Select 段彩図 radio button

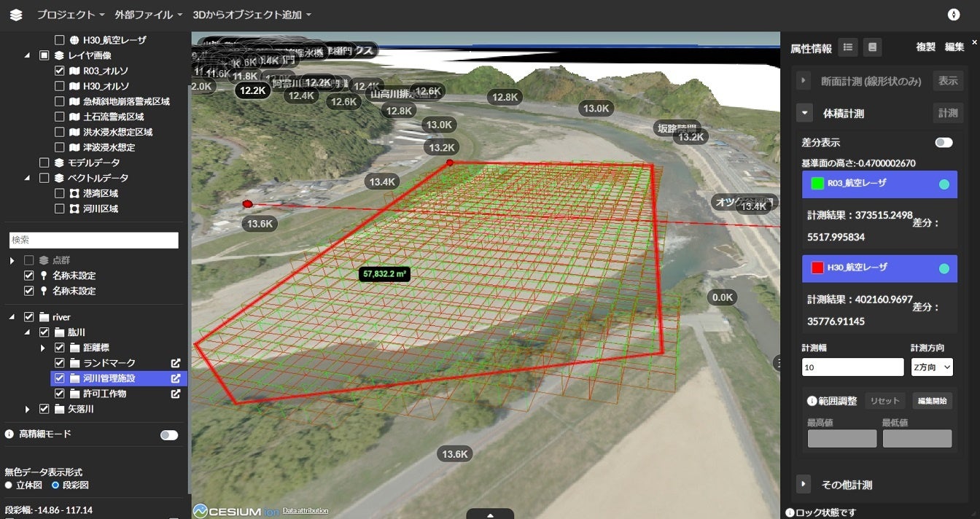55,485
